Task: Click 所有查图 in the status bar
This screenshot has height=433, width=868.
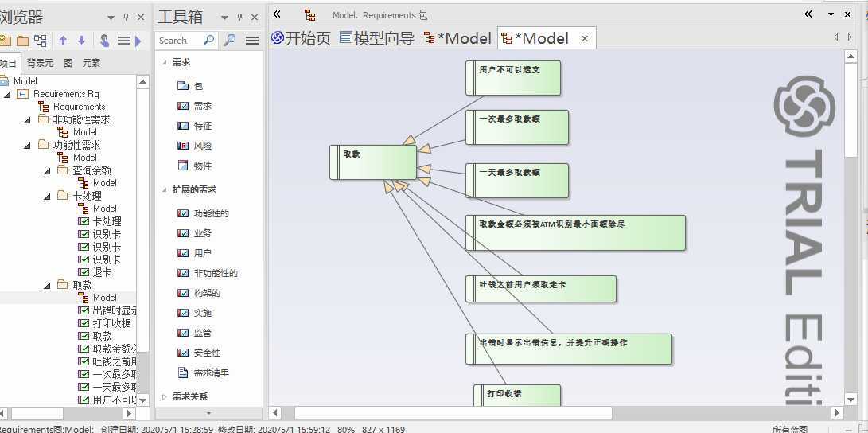Action: [790, 429]
